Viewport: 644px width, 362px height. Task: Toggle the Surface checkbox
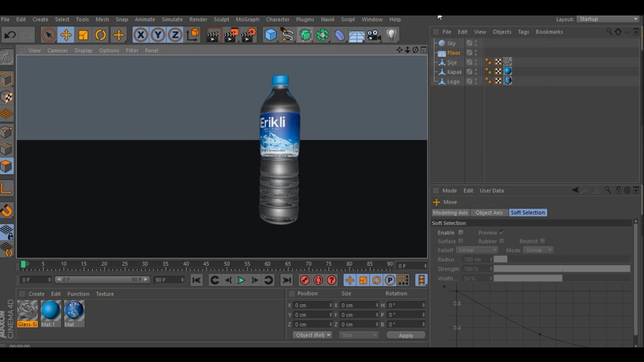click(460, 241)
